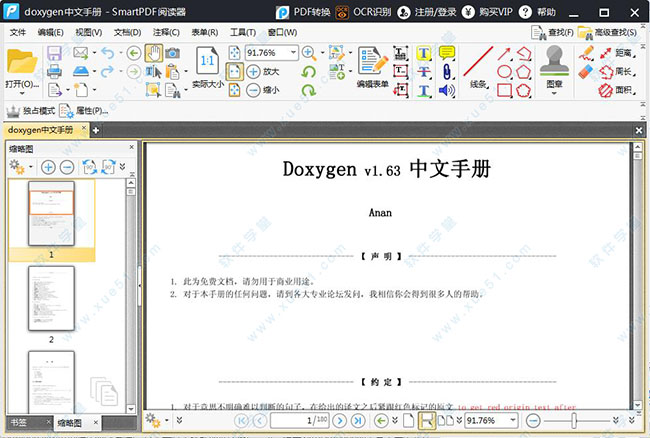This screenshot has width=650, height=438.
Task: Open thumbnail panel options gear dropdown
Action: [x=21, y=167]
